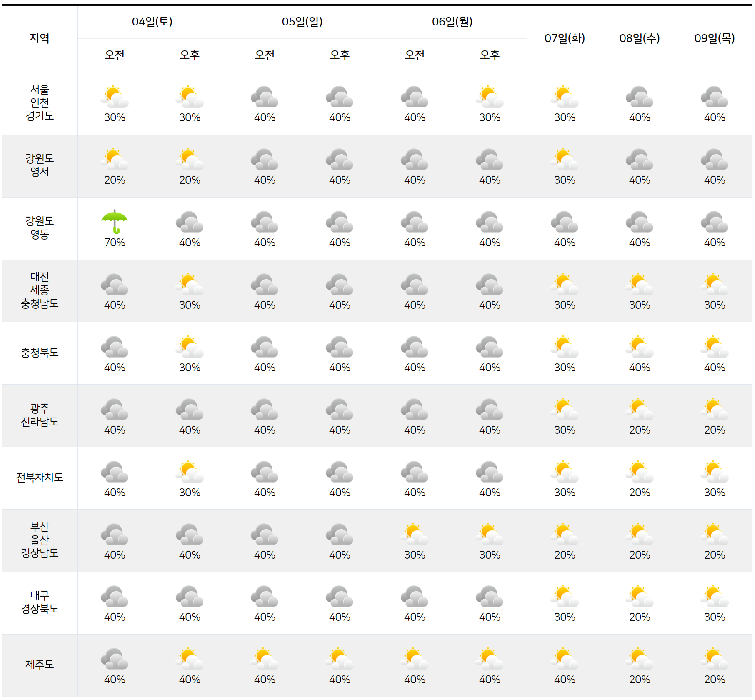Click 서울 인천 경기도 08일 cloudy icon

640,97
